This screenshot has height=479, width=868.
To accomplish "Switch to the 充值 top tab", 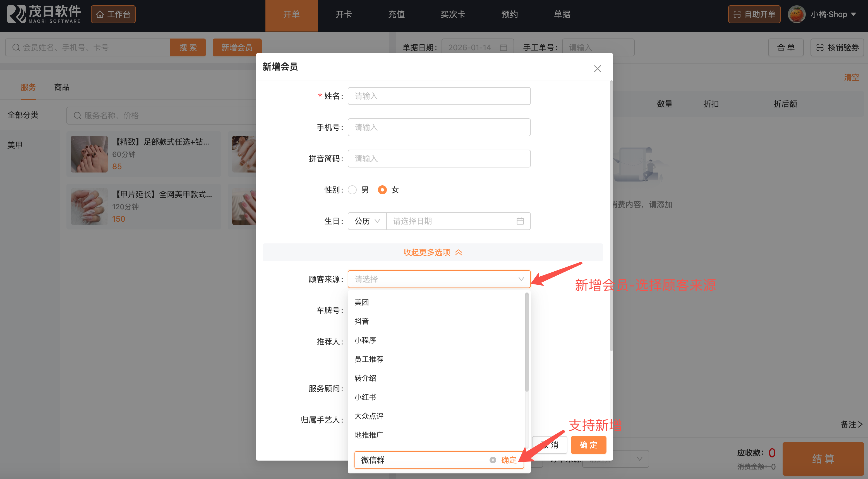I will click(x=396, y=14).
